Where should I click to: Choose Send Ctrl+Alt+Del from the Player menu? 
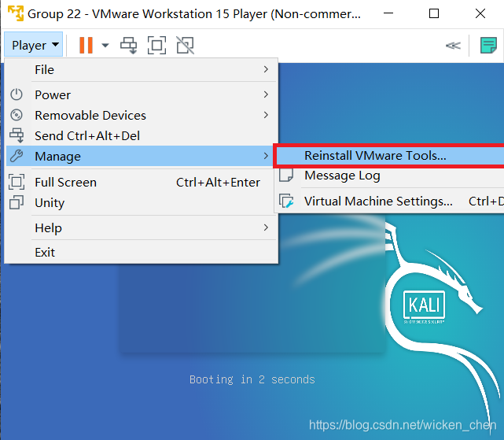click(x=142, y=136)
